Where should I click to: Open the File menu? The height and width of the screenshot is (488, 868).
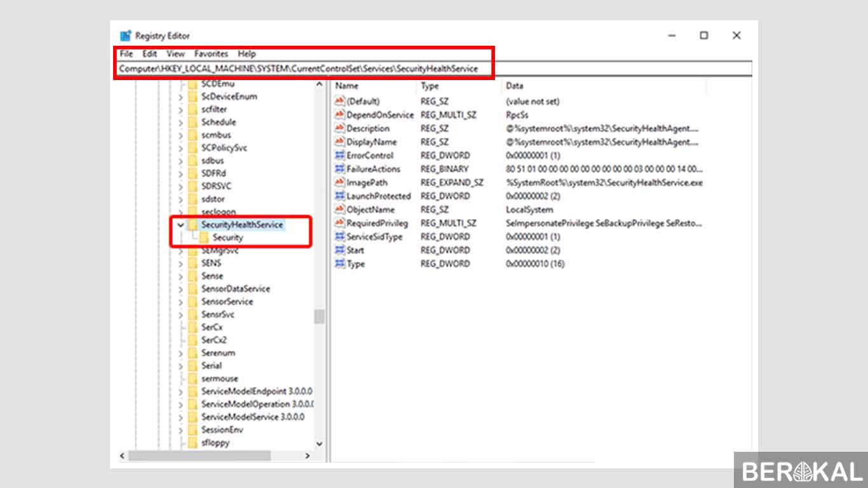coord(126,54)
